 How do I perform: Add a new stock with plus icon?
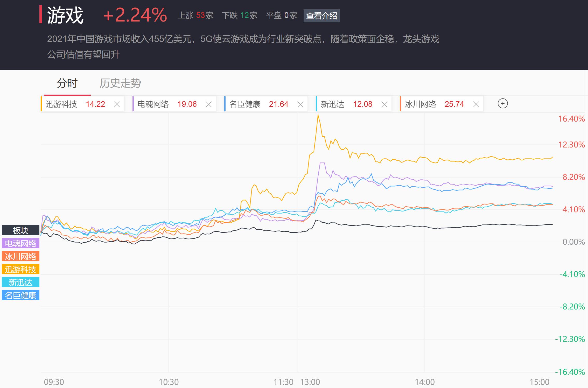[503, 104]
